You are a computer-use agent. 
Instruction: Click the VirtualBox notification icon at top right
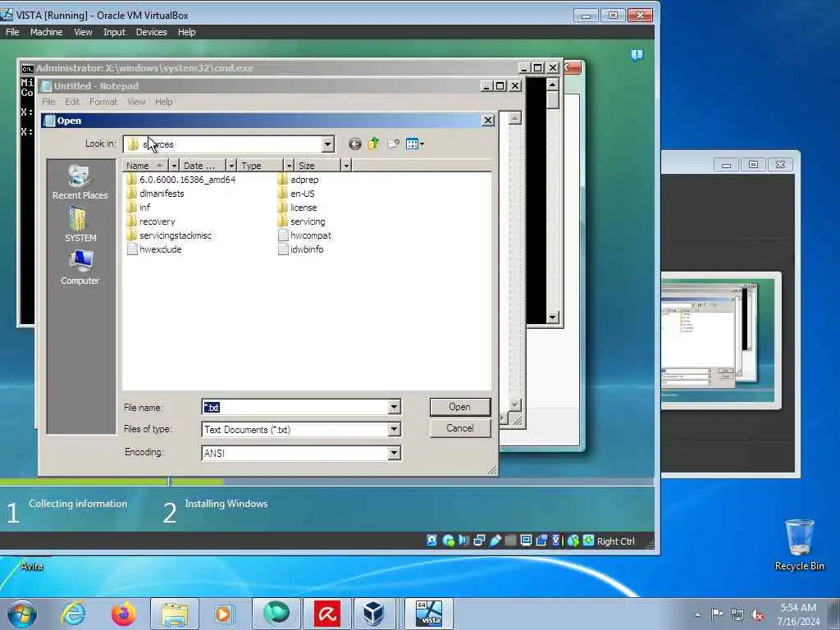(x=637, y=55)
